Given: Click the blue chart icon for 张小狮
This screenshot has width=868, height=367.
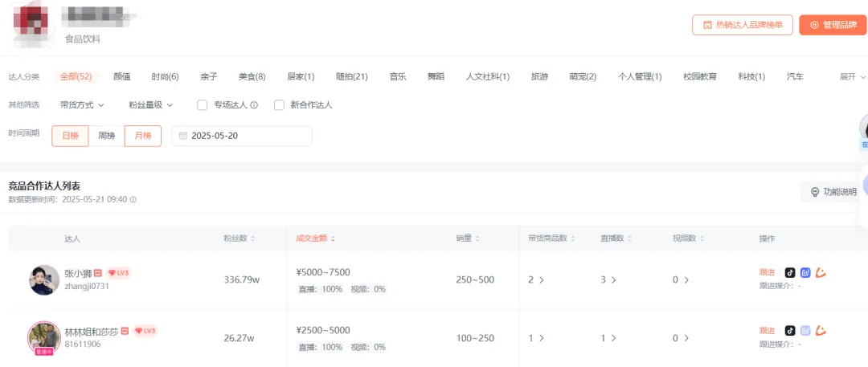Looking at the screenshot, I should (x=805, y=272).
